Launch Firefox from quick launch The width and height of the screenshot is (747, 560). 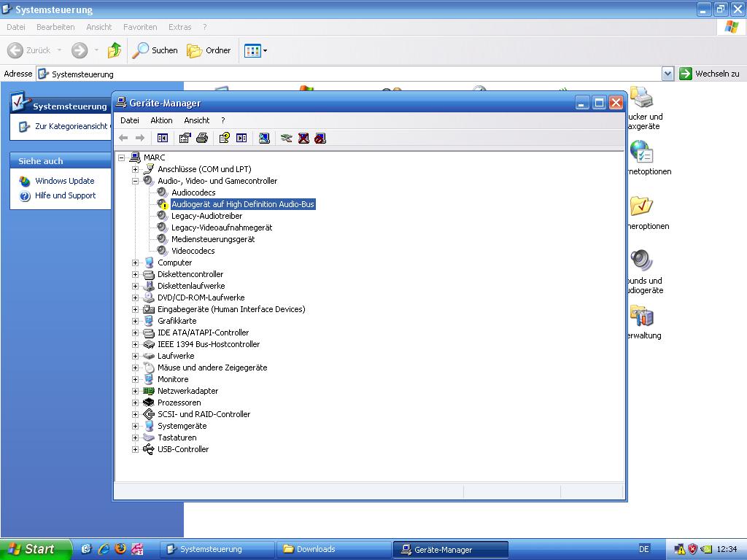tap(120, 548)
